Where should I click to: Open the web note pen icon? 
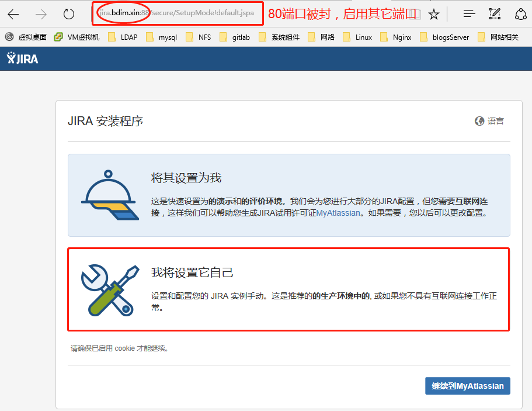point(495,15)
